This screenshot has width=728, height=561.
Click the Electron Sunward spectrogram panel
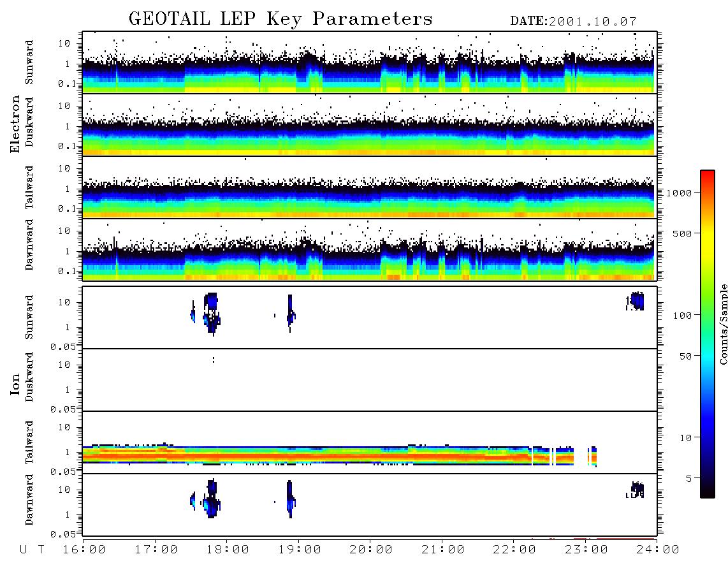pos(370,62)
